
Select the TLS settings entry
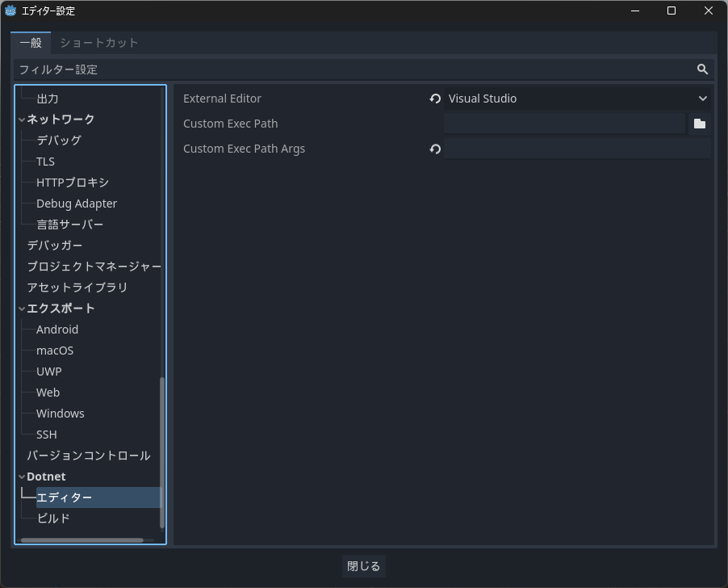45,162
